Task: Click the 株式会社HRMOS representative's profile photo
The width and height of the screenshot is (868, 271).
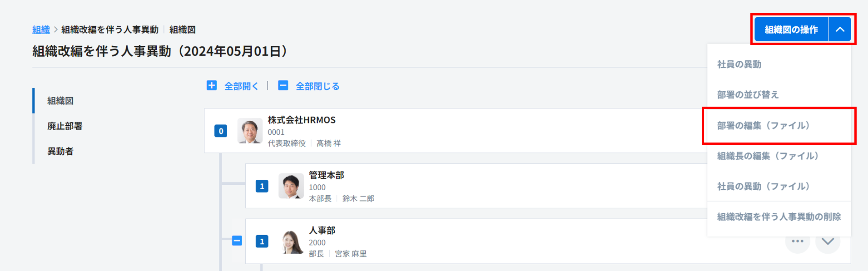Action: [250, 131]
